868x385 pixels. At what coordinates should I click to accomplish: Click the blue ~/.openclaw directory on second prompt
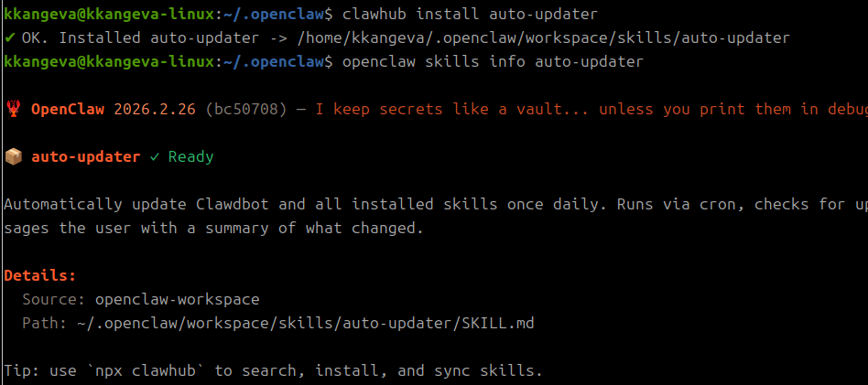pyautogui.click(x=274, y=62)
